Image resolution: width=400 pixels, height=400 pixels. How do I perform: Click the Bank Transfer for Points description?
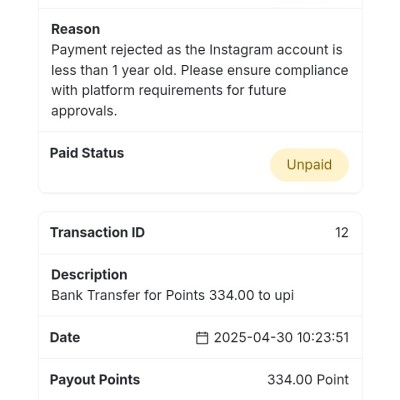click(x=172, y=295)
